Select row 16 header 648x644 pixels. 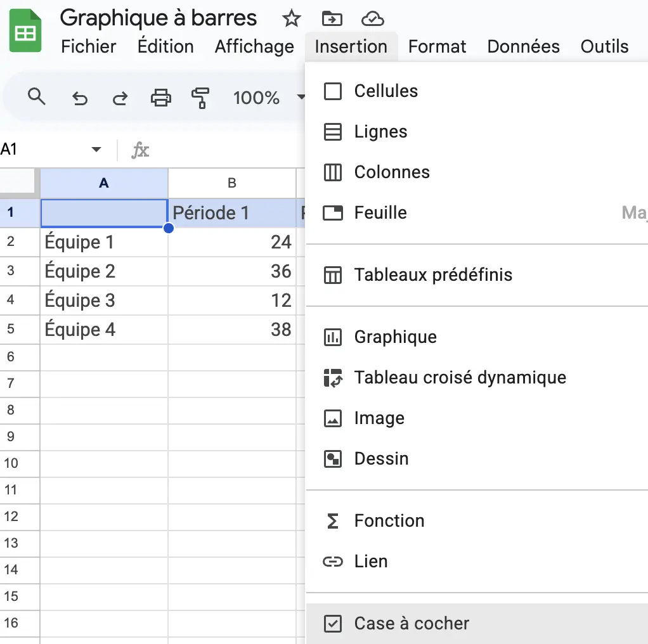pyautogui.click(x=20, y=623)
